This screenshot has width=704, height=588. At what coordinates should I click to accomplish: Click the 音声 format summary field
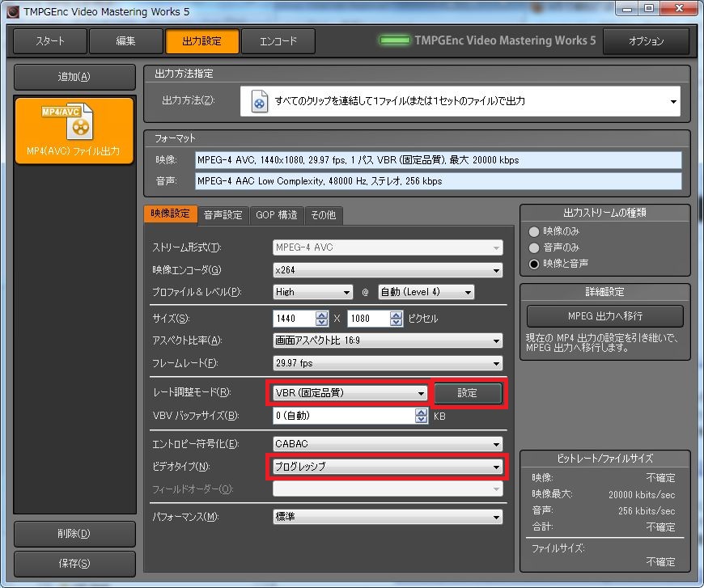pos(439,181)
